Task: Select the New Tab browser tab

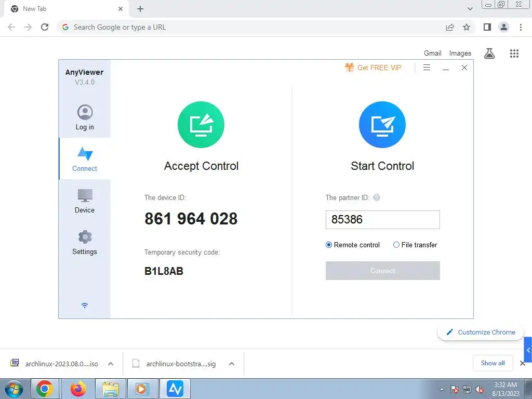Action: [66, 9]
